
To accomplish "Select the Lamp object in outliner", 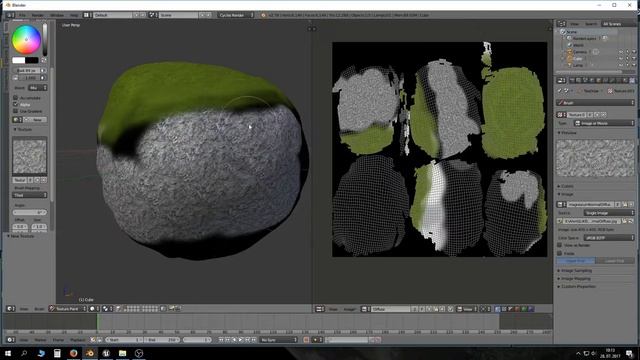I will (x=578, y=65).
